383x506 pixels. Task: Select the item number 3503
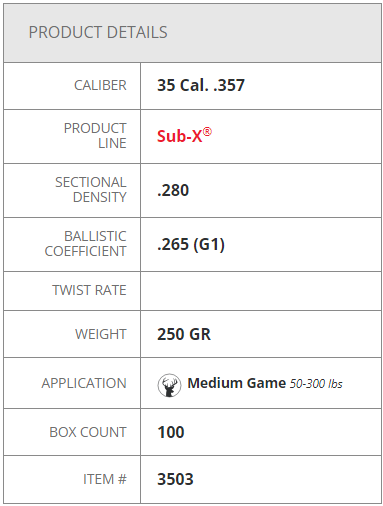pyautogui.click(x=175, y=479)
